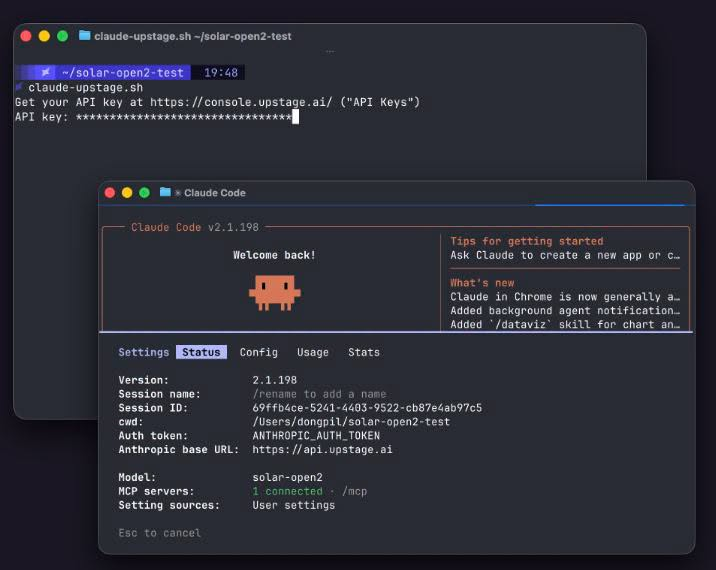716x570 pixels.
Task: Minimize the claude-upstage.sh terminal window
Action: tap(44, 36)
